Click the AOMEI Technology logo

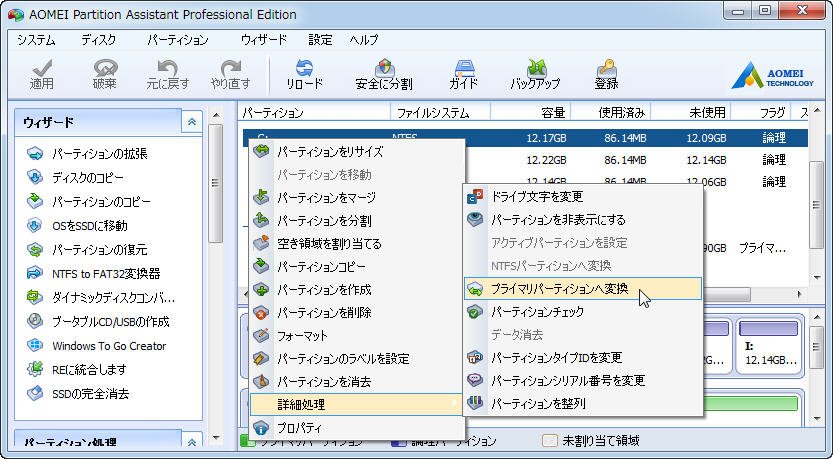(x=772, y=76)
